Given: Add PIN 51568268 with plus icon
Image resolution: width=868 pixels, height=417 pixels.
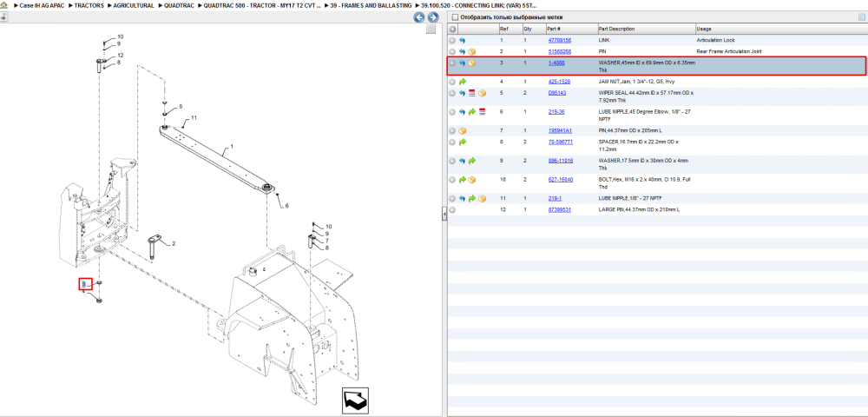Looking at the screenshot, I should coord(452,51).
